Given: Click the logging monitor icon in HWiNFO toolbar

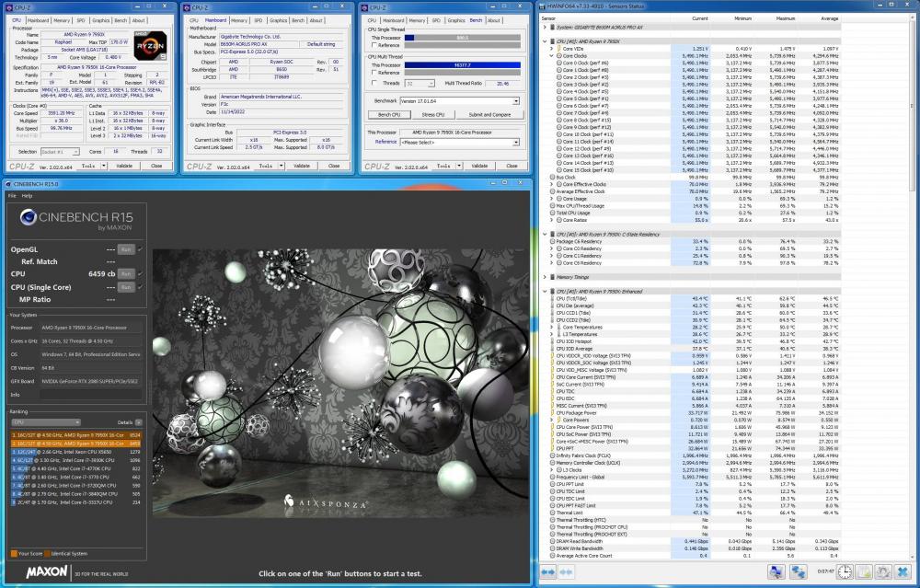Looking at the screenshot, I should tap(777, 572).
